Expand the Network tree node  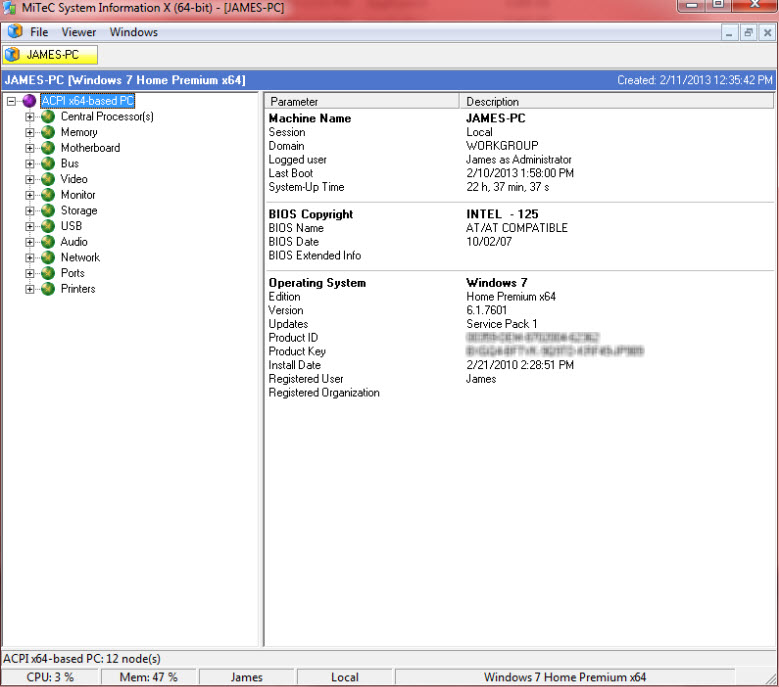30,258
